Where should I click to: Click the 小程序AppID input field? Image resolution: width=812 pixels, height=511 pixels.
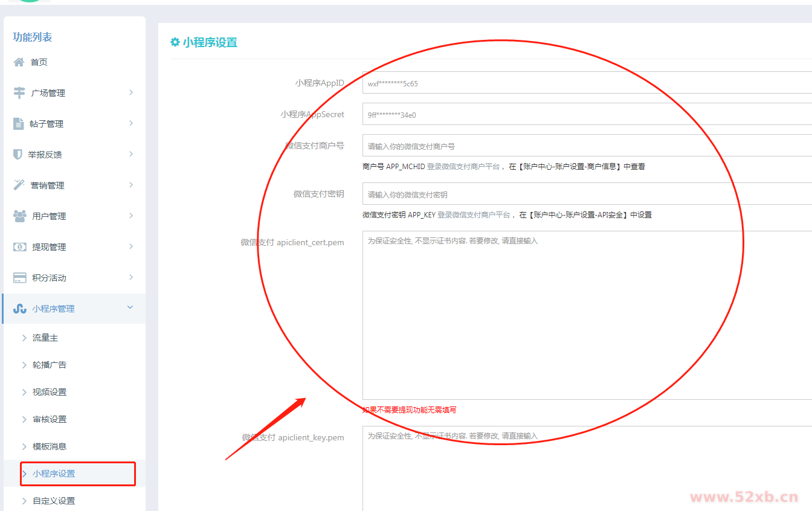point(586,83)
